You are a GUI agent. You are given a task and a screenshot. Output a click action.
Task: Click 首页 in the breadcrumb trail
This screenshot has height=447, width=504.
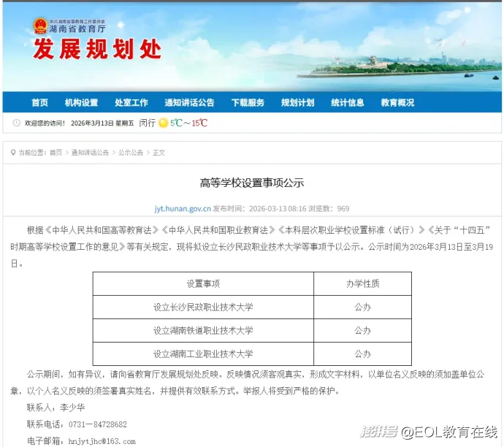tap(56, 153)
